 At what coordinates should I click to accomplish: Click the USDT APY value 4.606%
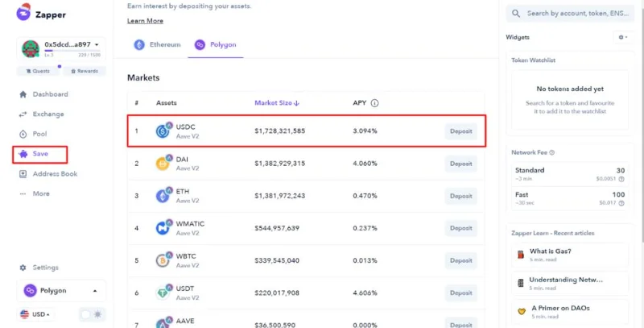[365, 293]
